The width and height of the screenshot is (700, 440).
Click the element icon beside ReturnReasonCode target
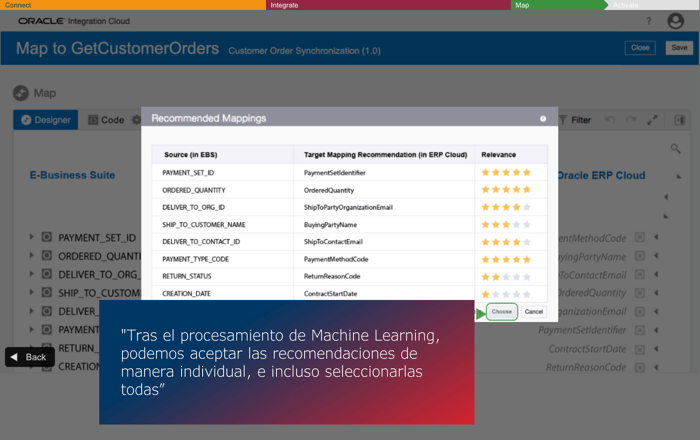pyautogui.click(x=640, y=367)
